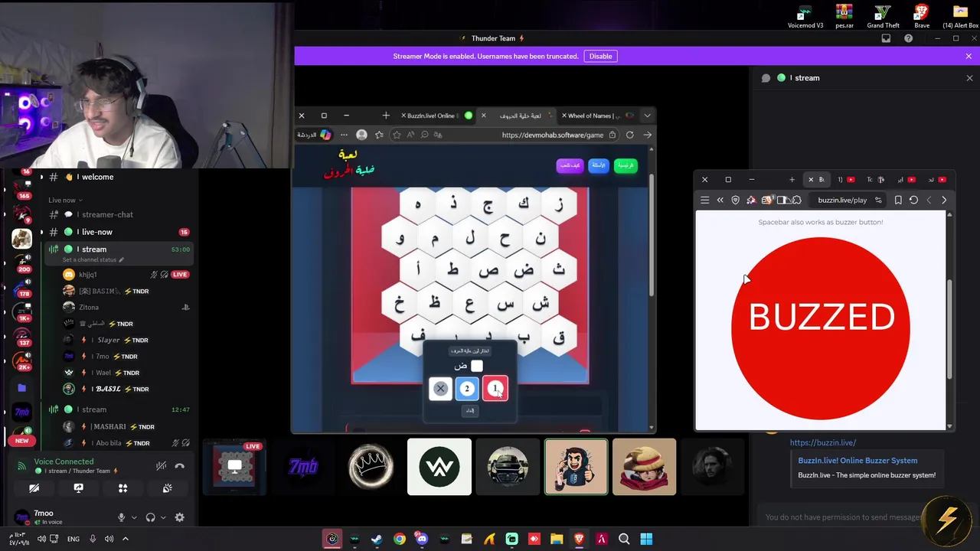Open Discord inbox icon in title bar

[x=886, y=38]
